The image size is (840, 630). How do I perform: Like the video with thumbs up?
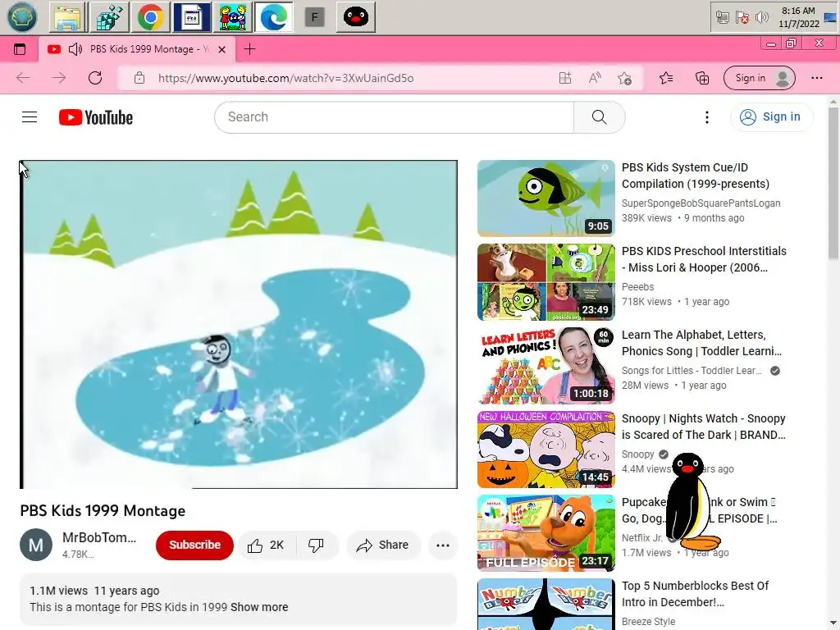[267, 545]
